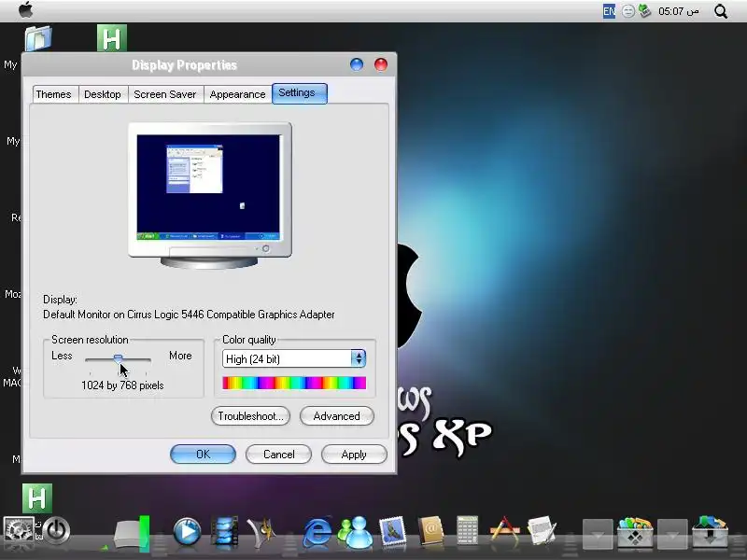Switch to the Desktop tab
This screenshot has height=560, width=747.
pos(103,94)
